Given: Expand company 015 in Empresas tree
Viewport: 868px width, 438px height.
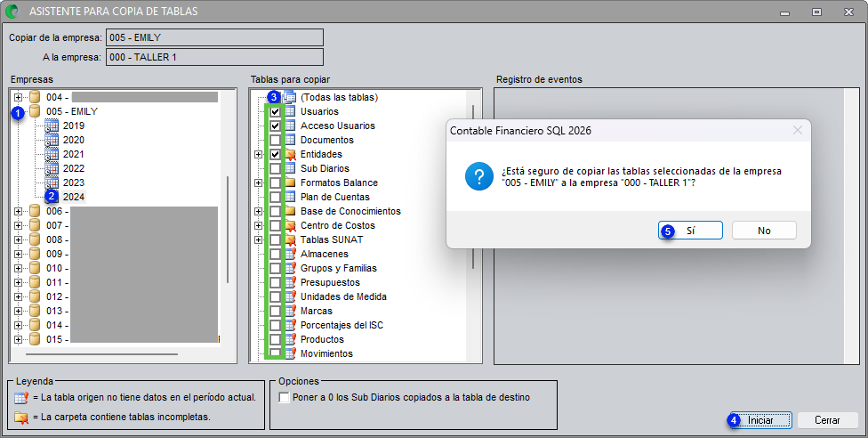Looking at the screenshot, I should [19, 339].
